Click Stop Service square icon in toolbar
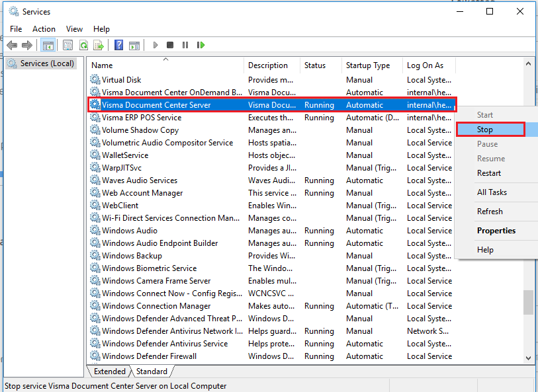Screen dimensions: 538x392 170,45
